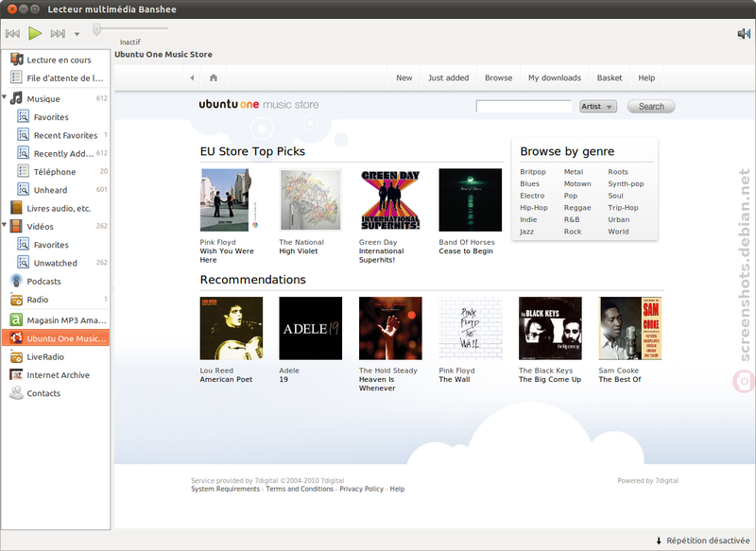Image resolution: width=756 pixels, height=551 pixels.
Task: Go to store home page
Action: (214, 77)
